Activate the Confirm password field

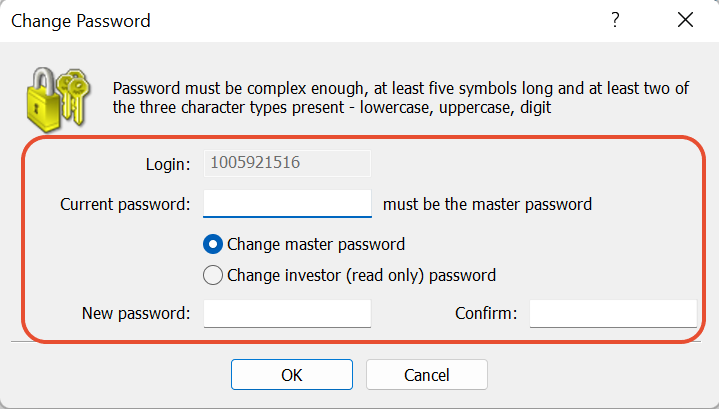[614, 314]
